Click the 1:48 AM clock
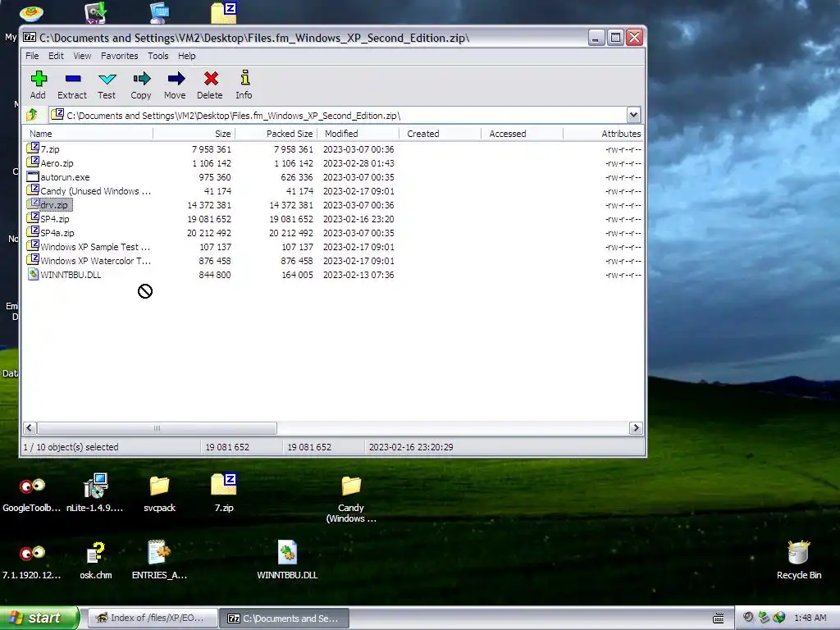Viewport: 840px width, 630px height. tap(810, 618)
